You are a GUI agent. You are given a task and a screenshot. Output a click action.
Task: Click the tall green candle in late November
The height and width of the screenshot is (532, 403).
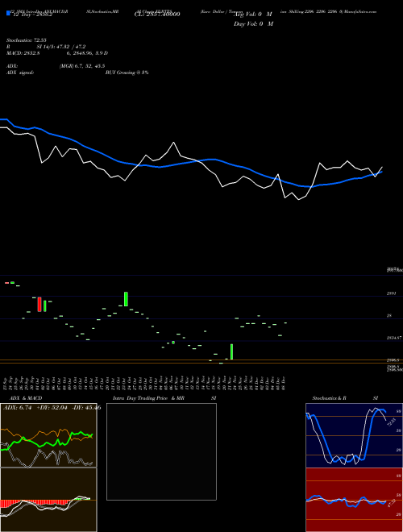point(231,351)
